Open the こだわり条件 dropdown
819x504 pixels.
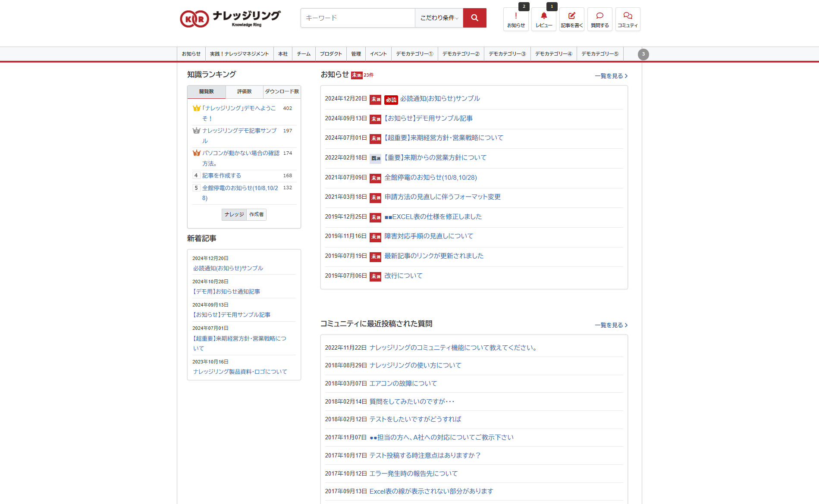pyautogui.click(x=439, y=18)
